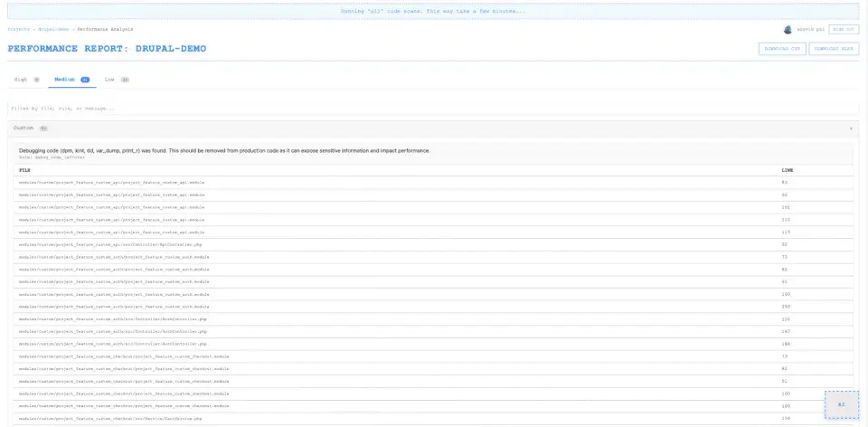
Task: Select custom_checkout.module row with line 100
Action: click(x=433, y=394)
